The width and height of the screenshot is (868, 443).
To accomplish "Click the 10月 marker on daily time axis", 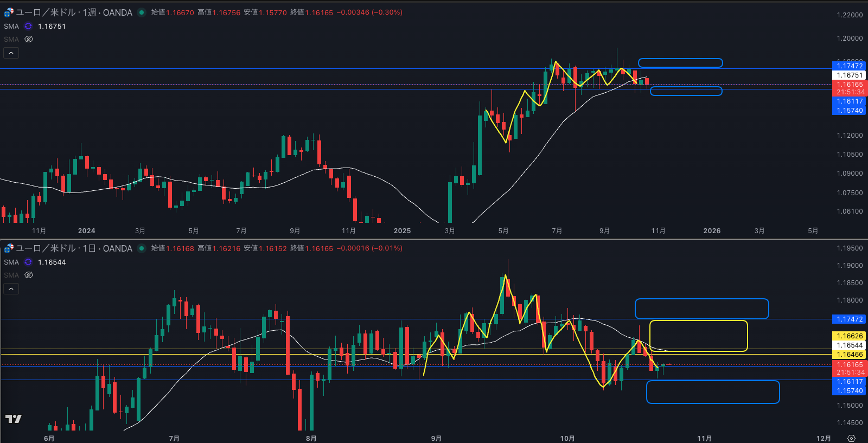I will coord(567,438).
